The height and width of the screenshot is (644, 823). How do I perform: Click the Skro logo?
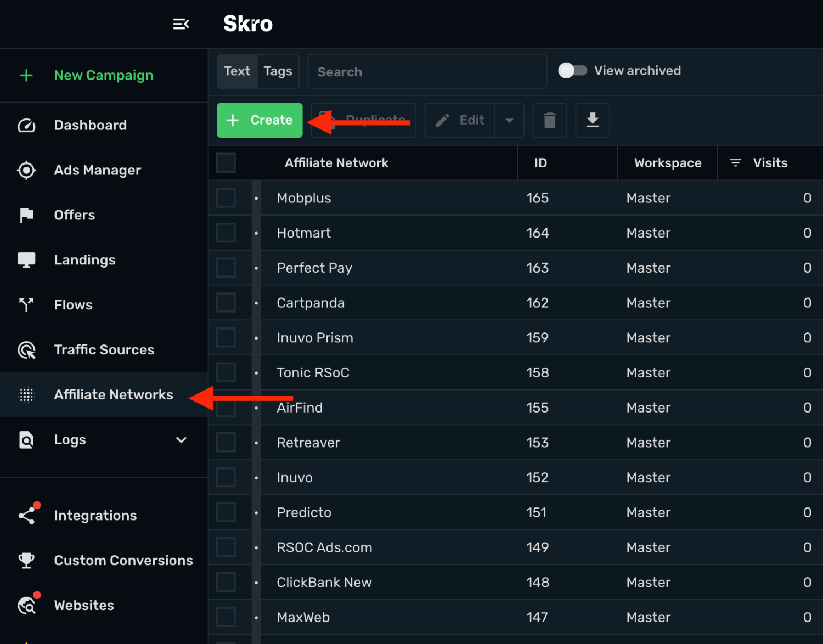248,24
